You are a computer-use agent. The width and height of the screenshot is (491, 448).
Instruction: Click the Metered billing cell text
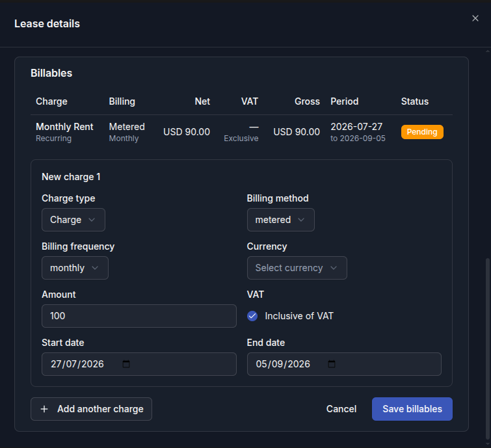[x=127, y=127]
